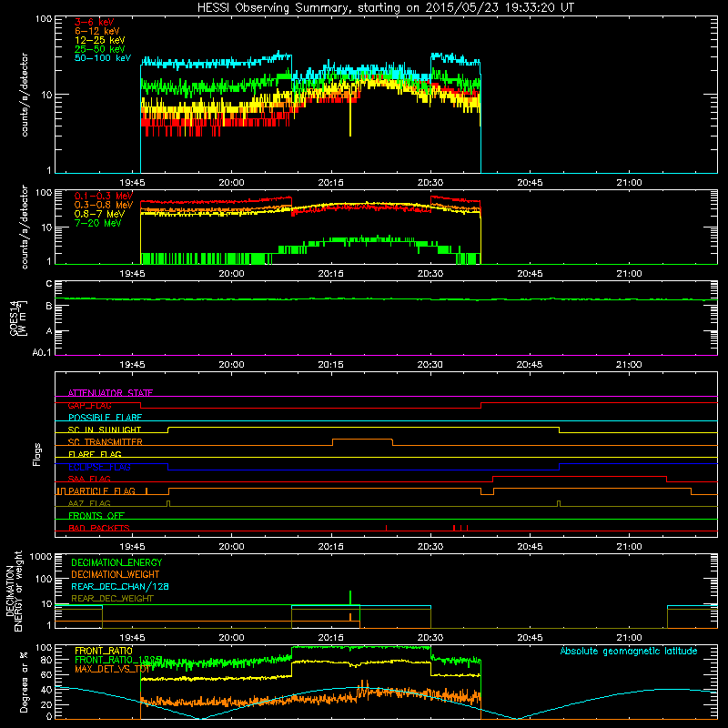This screenshot has width=728, height=728.
Task: Select the 6-12 keV legend label
Action: 96,31
